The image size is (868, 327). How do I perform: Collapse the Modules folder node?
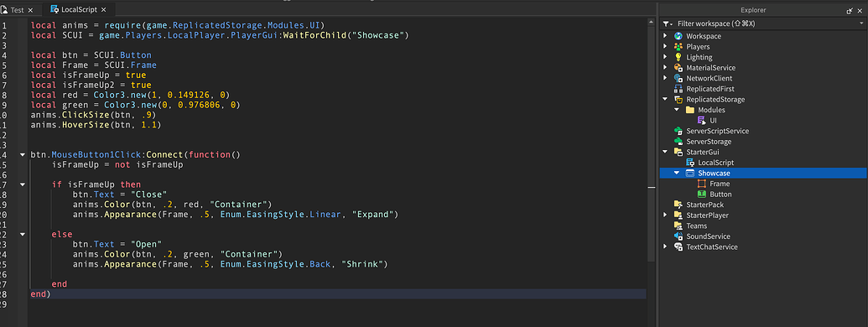tap(677, 110)
